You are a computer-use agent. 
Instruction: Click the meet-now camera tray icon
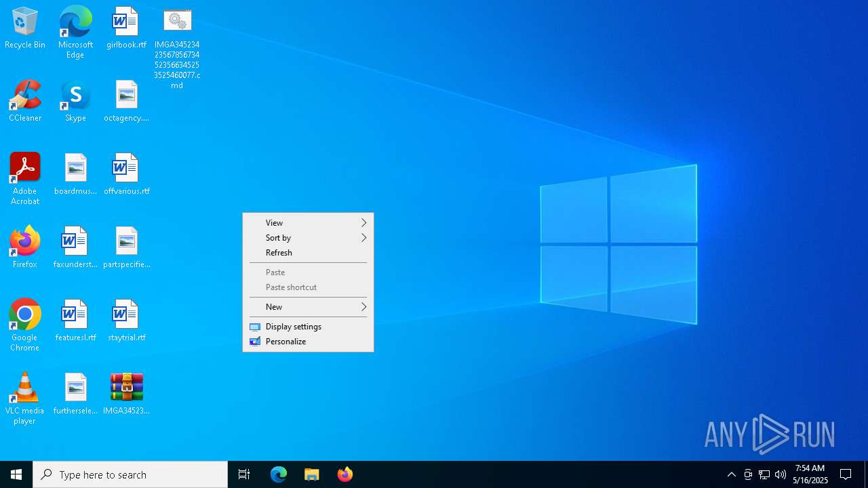point(748,474)
